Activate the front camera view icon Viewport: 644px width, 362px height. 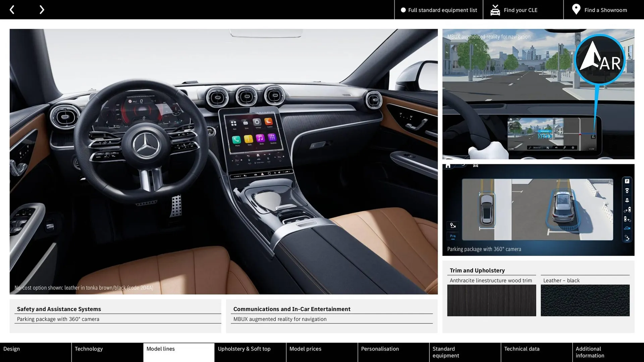627,191
